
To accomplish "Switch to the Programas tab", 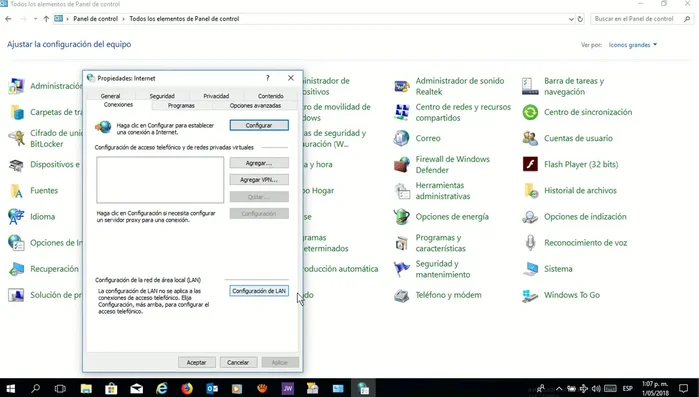I will pyautogui.click(x=181, y=106).
